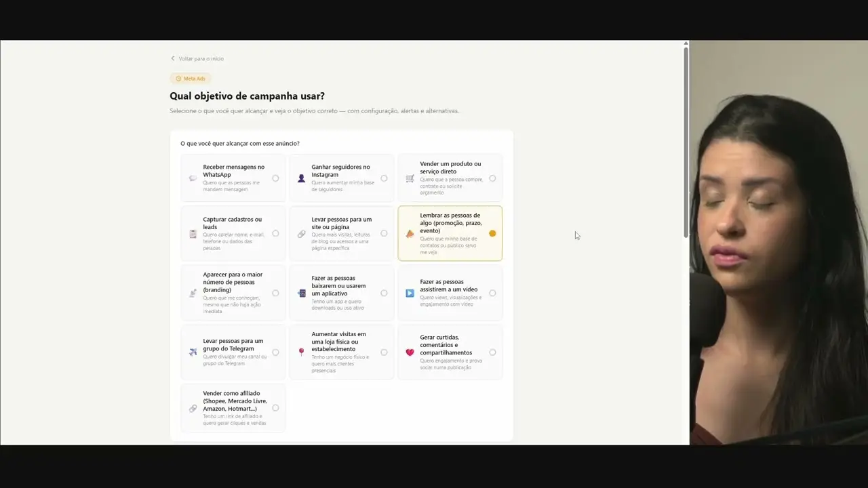Click the satellite icon on branding card
The width and height of the screenshot is (868, 488).
click(193, 293)
